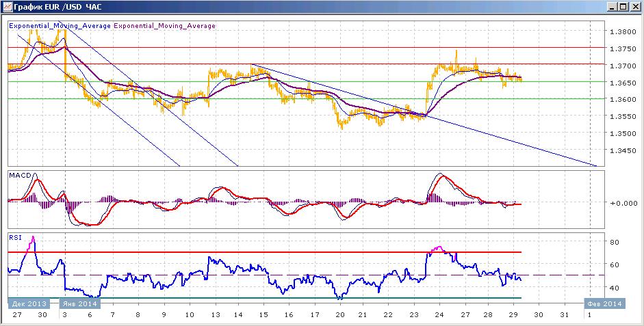The width and height of the screenshot is (644, 326).
Task: Click the date label 14 on time axis
Action: (240, 314)
